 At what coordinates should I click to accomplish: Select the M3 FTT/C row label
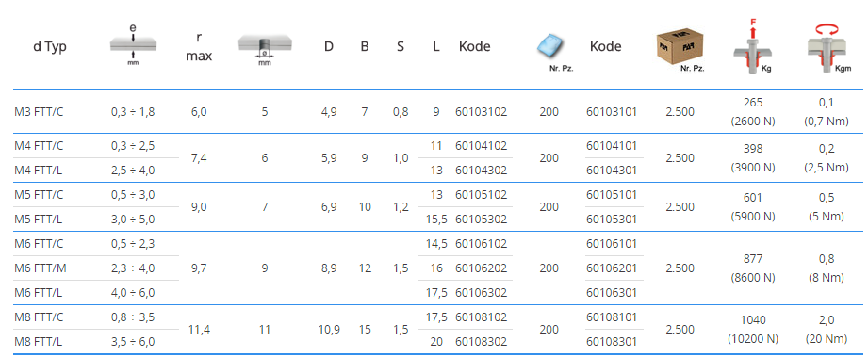pyautogui.click(x=39, y=112)
